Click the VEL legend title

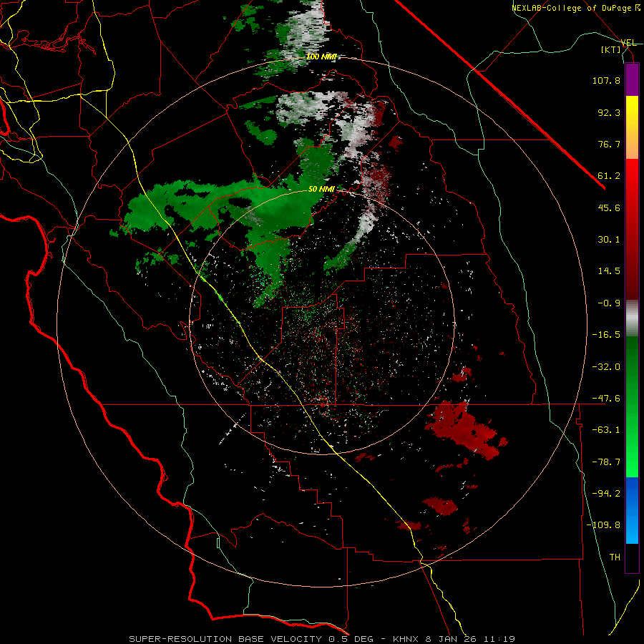pos(628,43)
